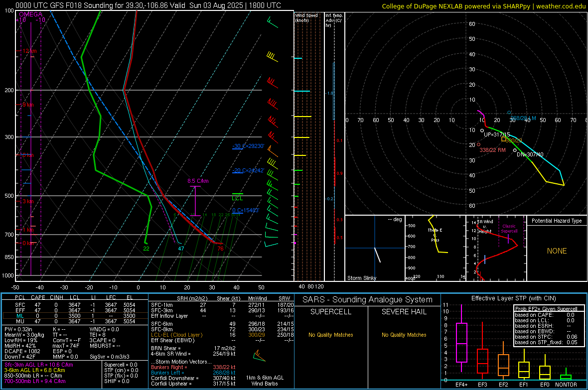Click the white Corfidi downshear circle marker
The height and width of the screenshot is (390, 588).
pyautogui.click(x=515, y=150)
